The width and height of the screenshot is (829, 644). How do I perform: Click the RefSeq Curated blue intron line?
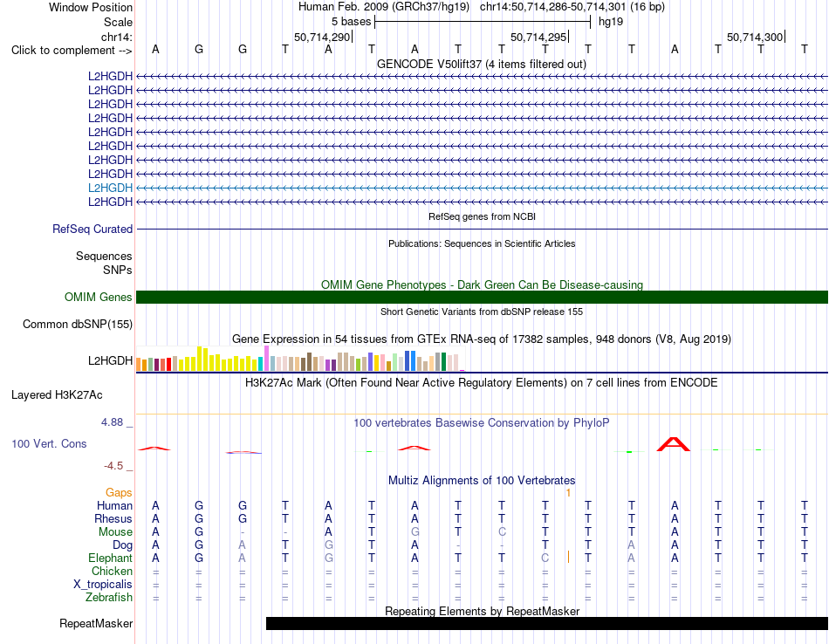pos(482,229)
